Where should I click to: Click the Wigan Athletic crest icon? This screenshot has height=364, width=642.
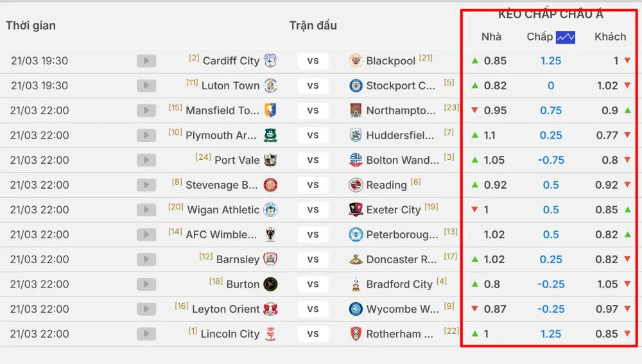pos(271,210)
